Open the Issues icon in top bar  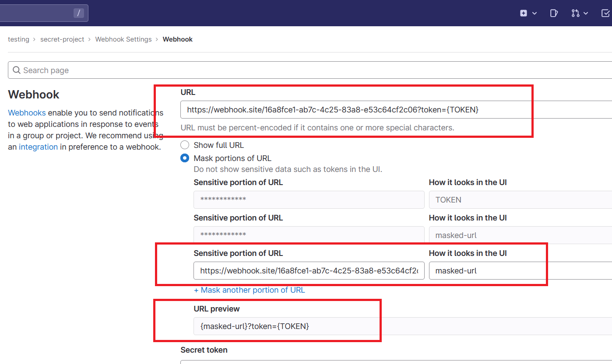tap(554, 13)
